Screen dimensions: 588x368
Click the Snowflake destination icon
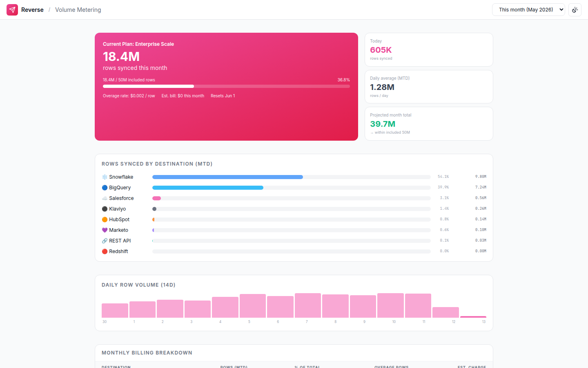tap(105, 177)
